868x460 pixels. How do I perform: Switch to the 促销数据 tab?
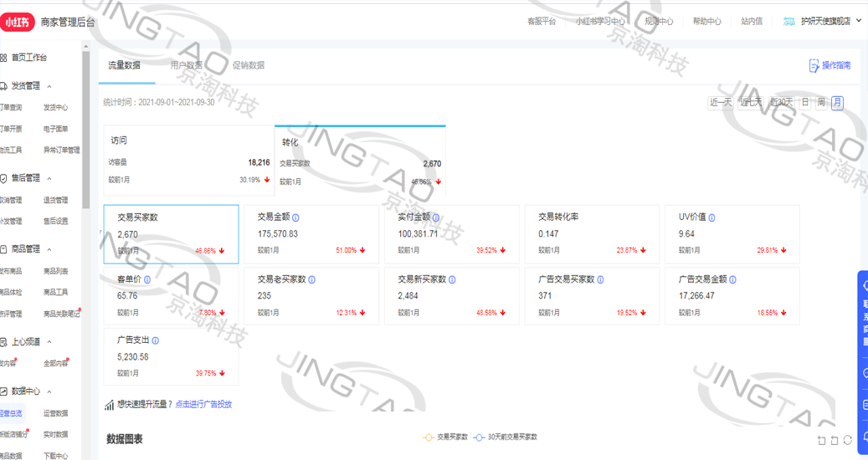pos(248,65)
